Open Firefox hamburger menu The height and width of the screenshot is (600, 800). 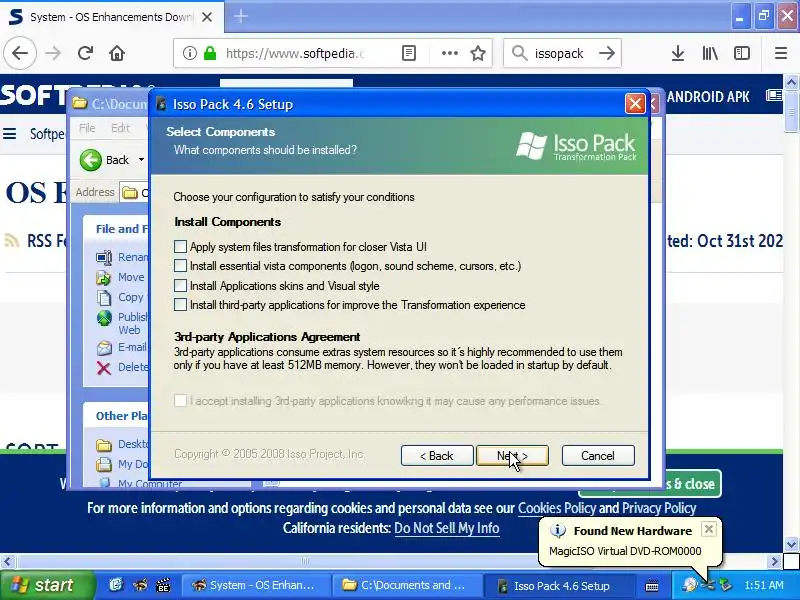(x=781, y=53)
